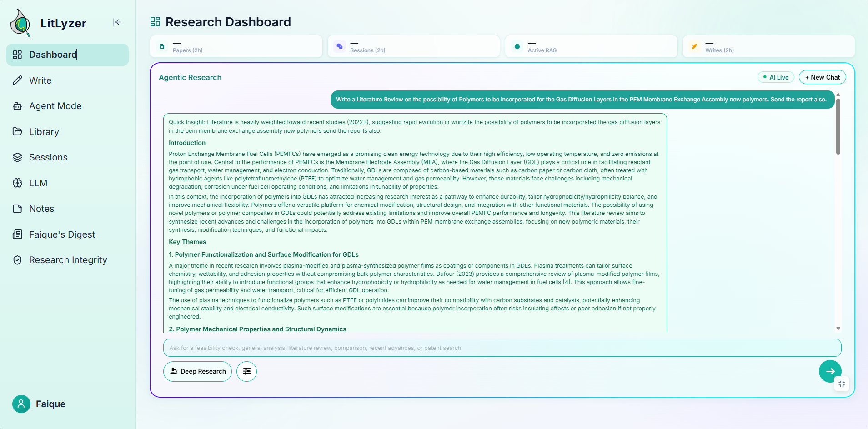
Task: Click the newspaper icon beside Faique's Digest
Action: (x=17, y=234)
